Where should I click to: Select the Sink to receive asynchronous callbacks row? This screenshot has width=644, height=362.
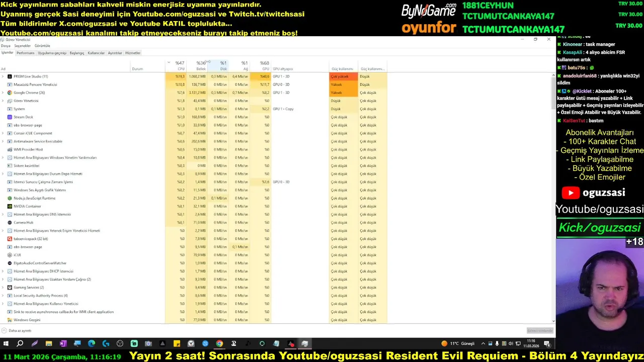pos(194,312)
